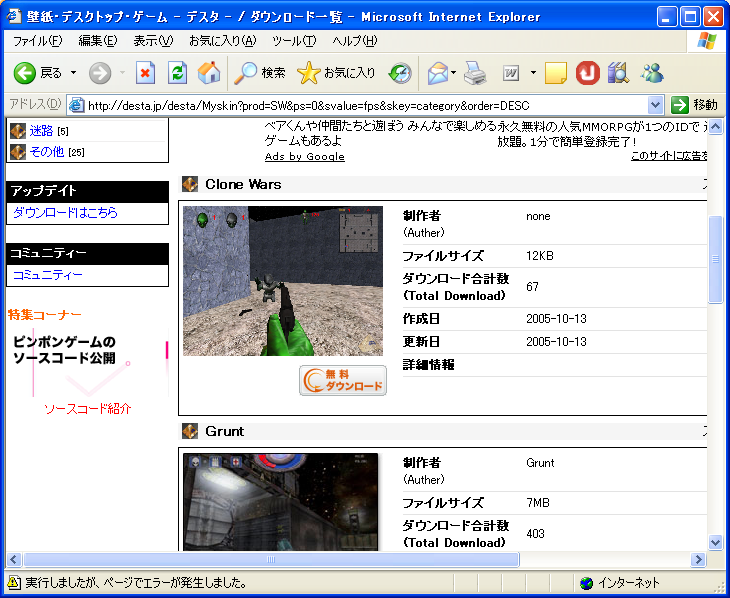Click the Back arrow toolbar button

[25, 73]
